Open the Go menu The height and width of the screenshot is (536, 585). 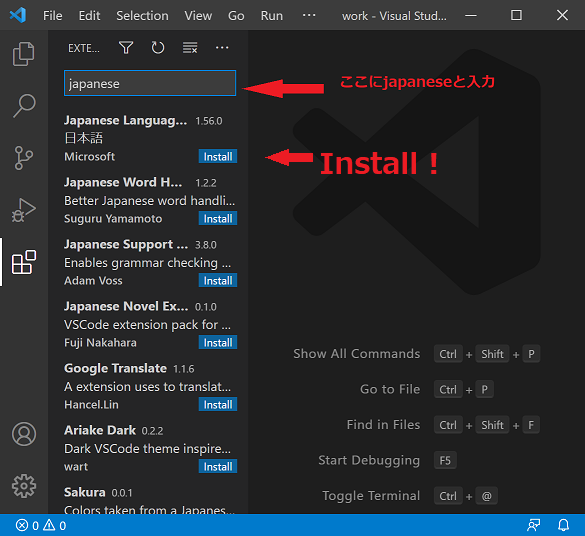point(236,16)
